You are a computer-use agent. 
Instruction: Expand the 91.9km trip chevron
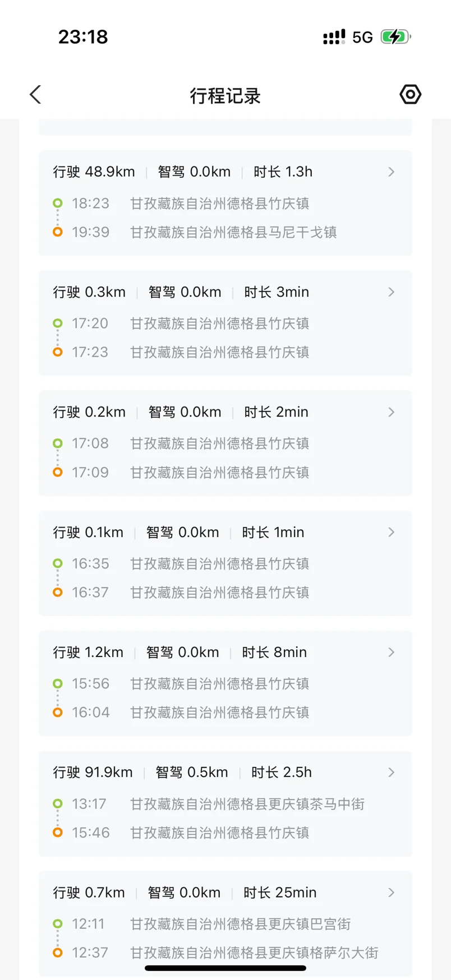(392, 773)
